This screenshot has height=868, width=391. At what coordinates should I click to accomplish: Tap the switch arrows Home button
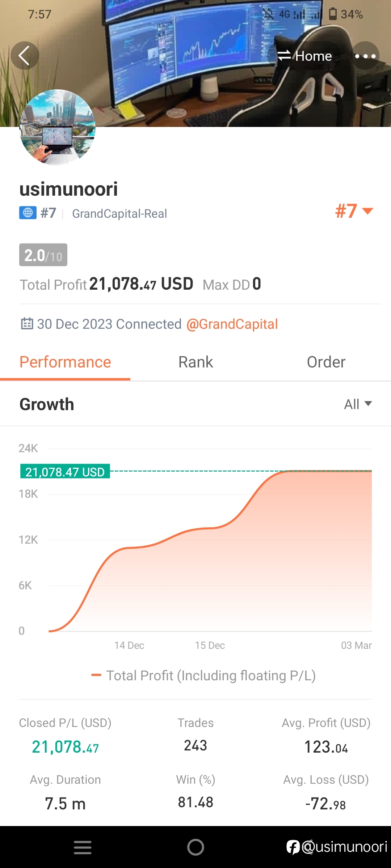[305, 56]
